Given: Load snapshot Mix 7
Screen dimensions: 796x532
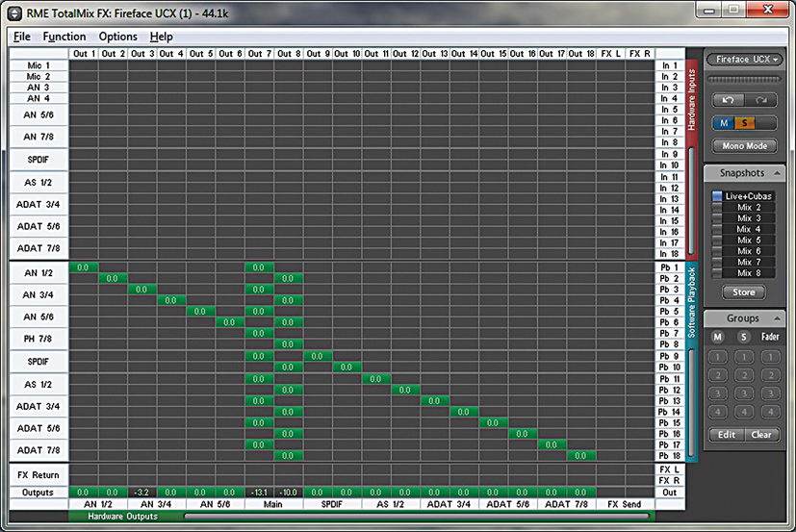Looking at the screenshot, I should point(742,262).
